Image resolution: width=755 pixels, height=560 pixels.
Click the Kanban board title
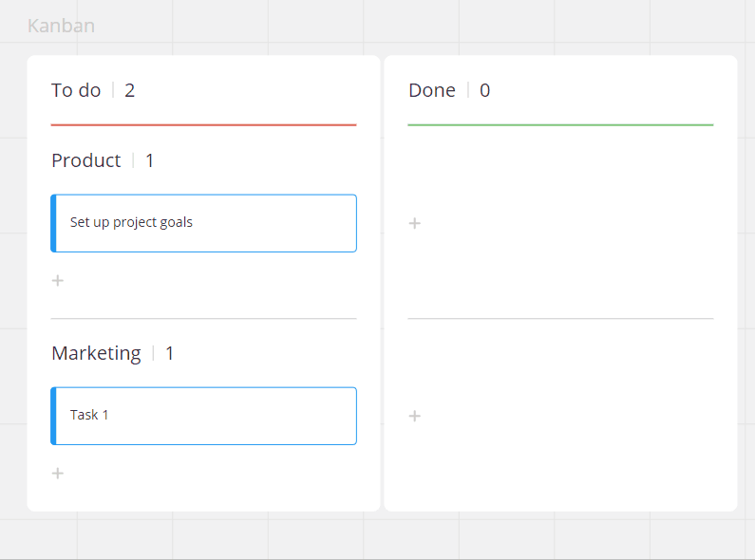click(x=61, y=26)
